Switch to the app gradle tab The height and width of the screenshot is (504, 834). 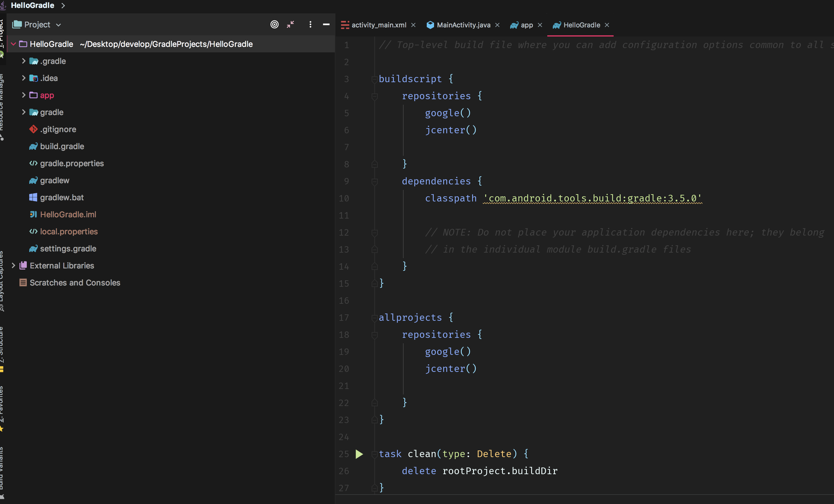(526, 25)
